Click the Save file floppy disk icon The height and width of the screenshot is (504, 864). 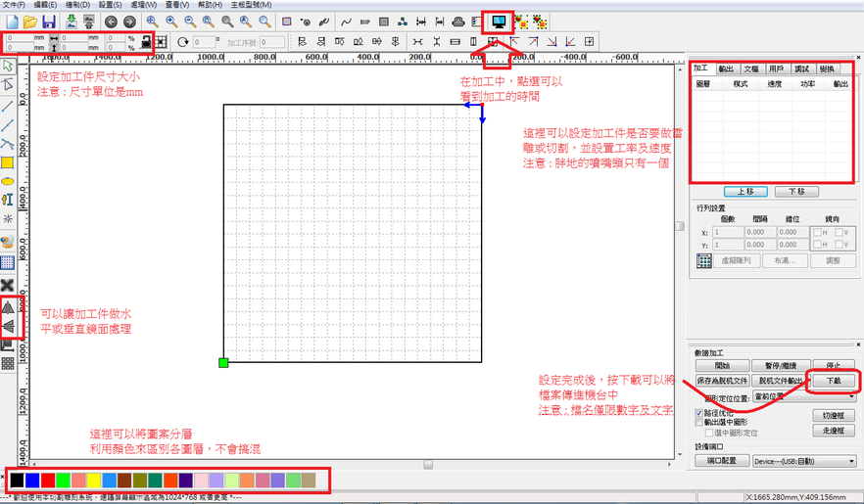[x=49, y=22]
